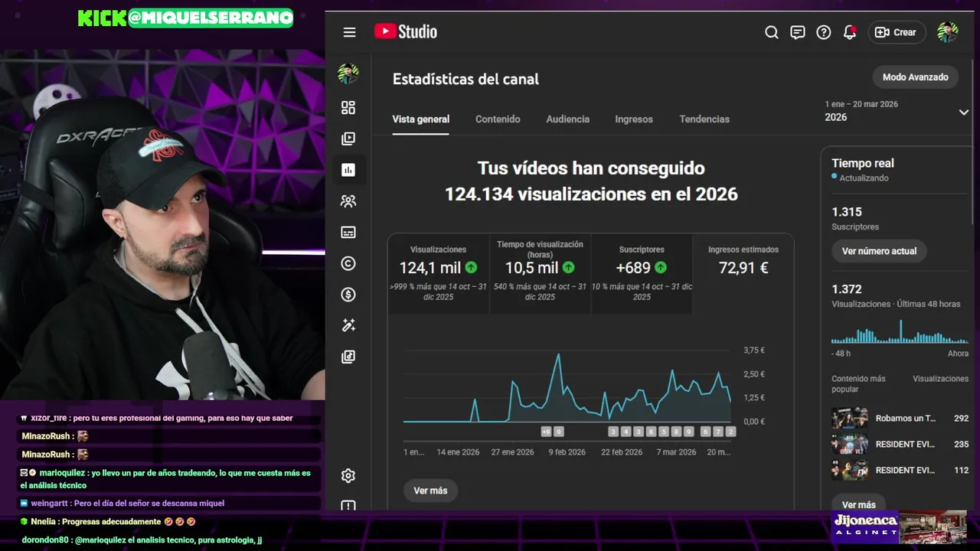Switch to Tendencias tab
The image size is (980, 551).
[x=704, y=119]
